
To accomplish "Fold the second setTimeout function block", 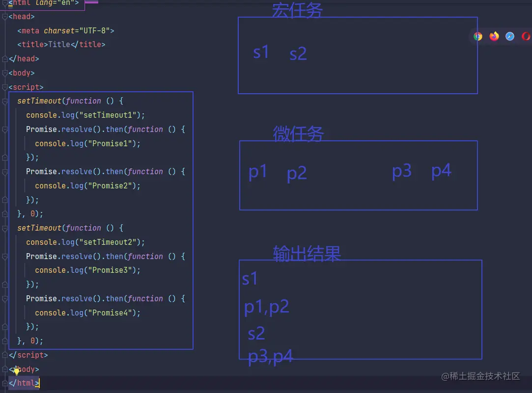I will click(5, 228).
